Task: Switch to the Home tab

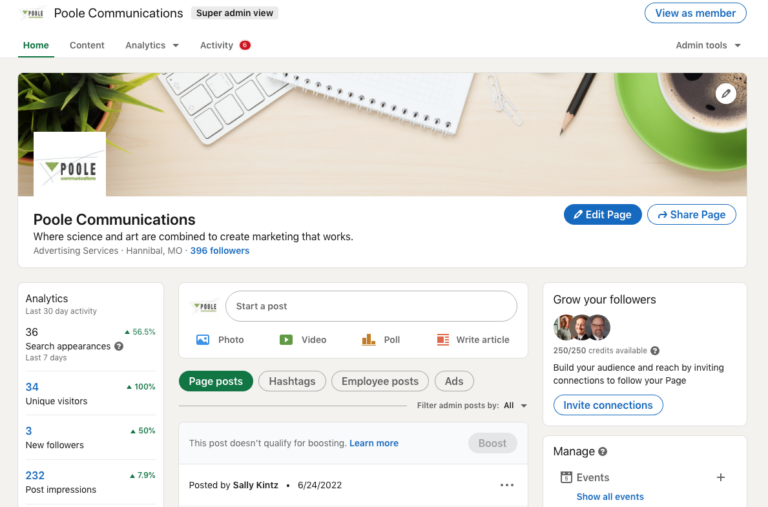Action: click(36, 45)
